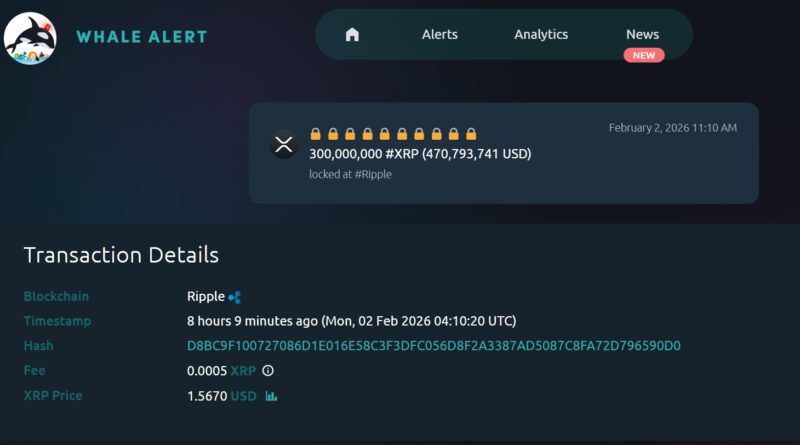This screenshot has height=445, width=800.
Task: Open the transaction hash link
Action: pyautogui.click(x=434, y=346)
